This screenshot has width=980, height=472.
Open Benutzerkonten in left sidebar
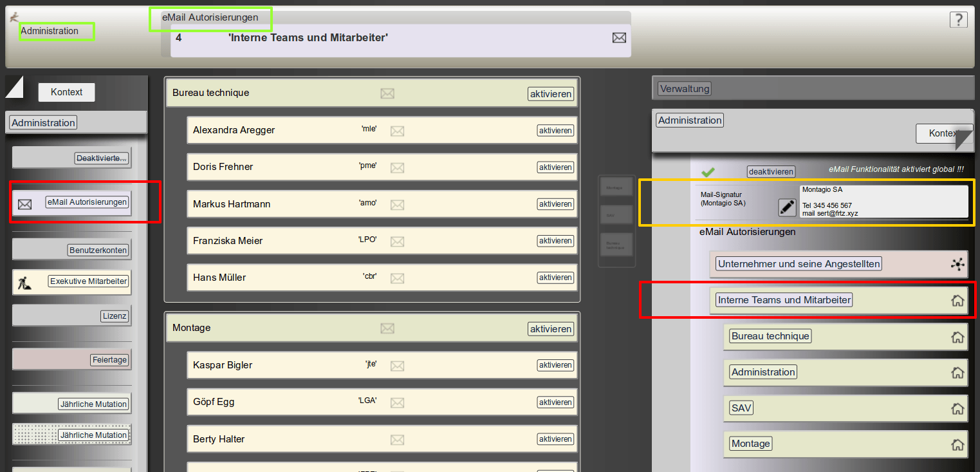[98, 250]
